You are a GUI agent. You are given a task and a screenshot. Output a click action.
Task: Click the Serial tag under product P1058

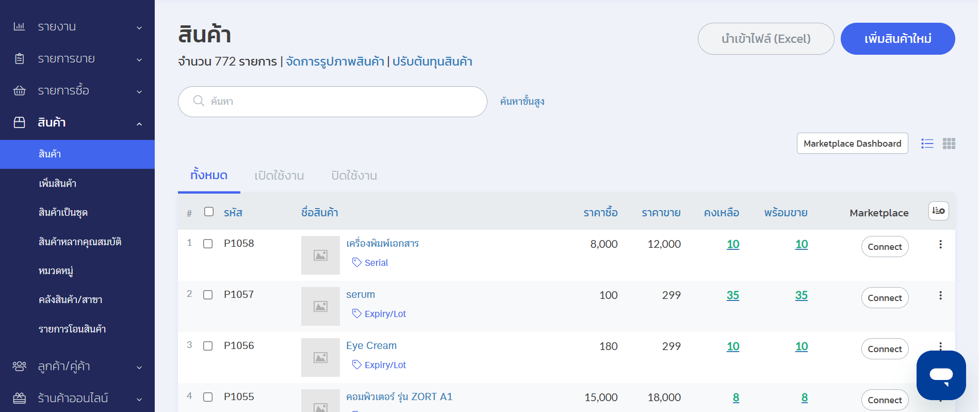[370, 263]
